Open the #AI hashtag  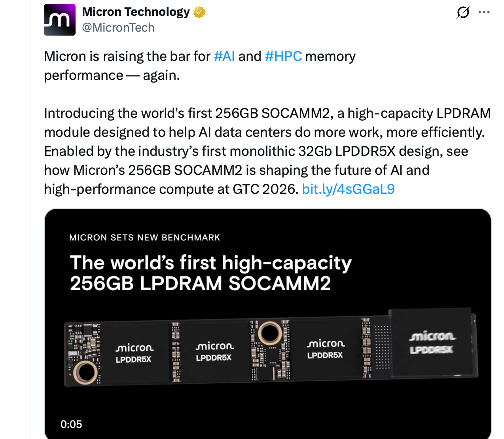pyautogui.click(x=224, y=56)
